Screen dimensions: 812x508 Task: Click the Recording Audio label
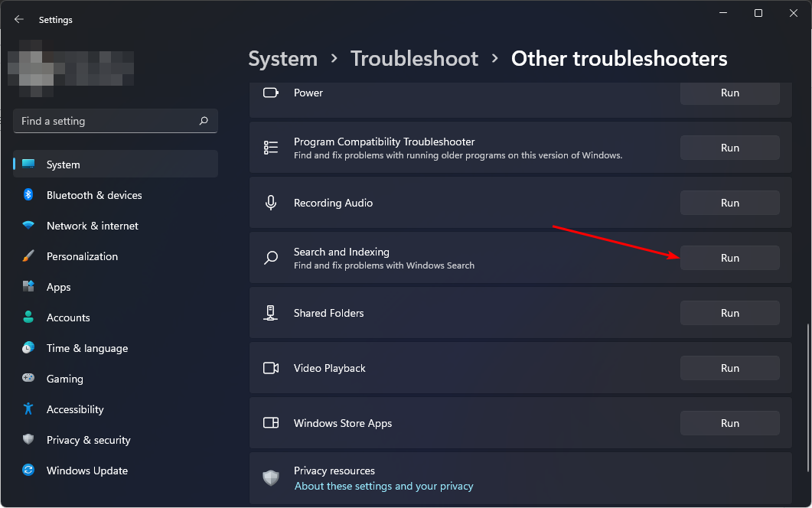333,203
